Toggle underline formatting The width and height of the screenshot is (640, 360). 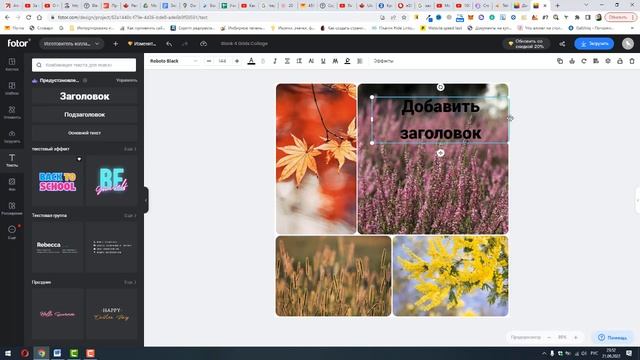point(323,61)
